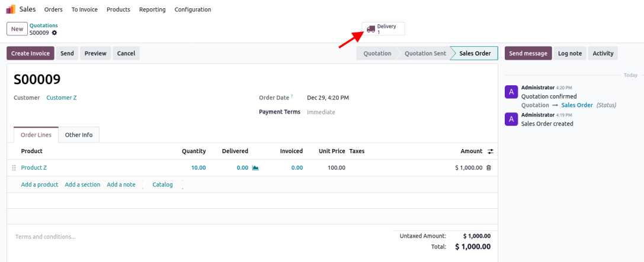The height and width of the screenshot is (262, 644).
Task: Expand the Reporting menu
Action: tap(152, 9)
